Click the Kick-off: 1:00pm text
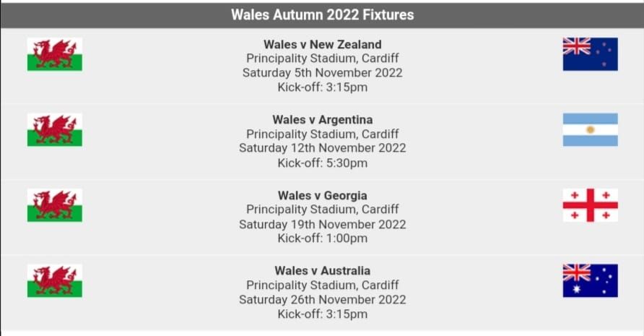This screenshot has width=644, height=336. pos(322,238)
